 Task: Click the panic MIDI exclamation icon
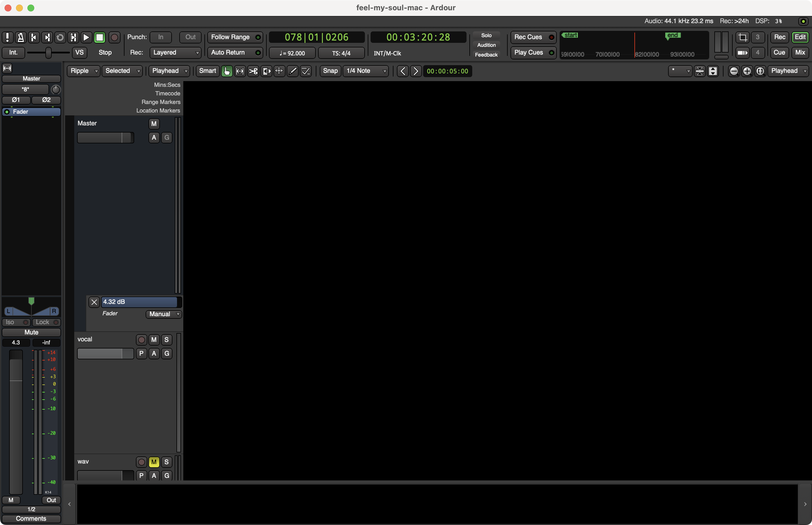7,37
